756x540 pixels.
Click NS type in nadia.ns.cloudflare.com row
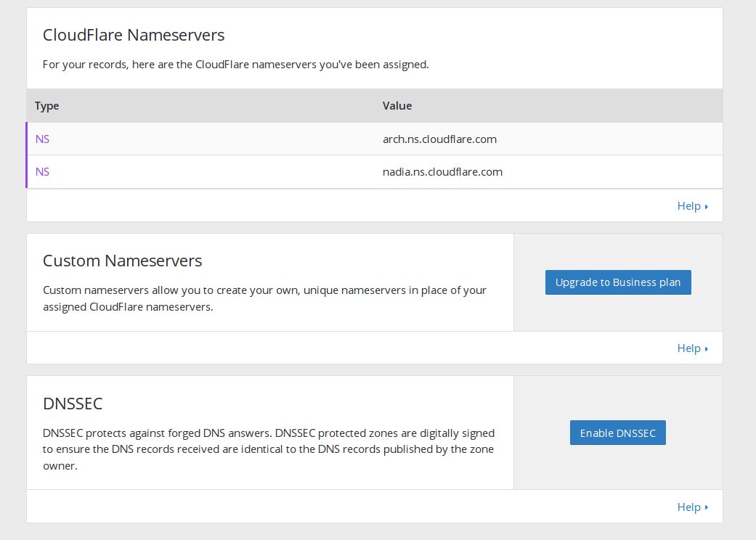(x=42, y=172)
